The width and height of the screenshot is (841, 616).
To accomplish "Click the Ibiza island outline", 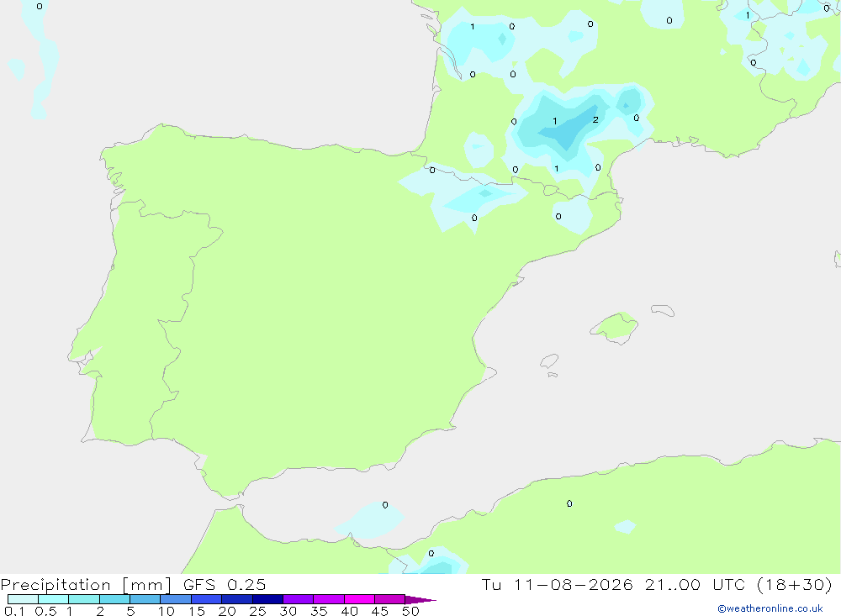I will (549, 361).
